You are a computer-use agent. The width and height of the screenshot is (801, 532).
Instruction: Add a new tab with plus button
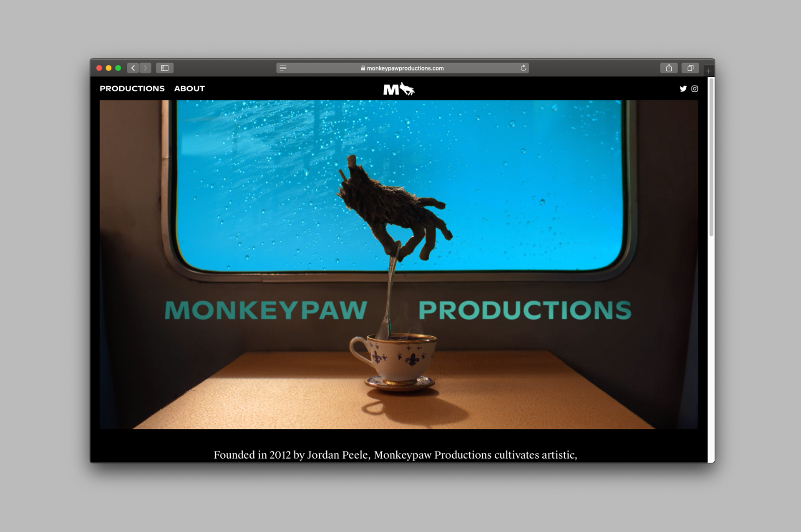708,71
